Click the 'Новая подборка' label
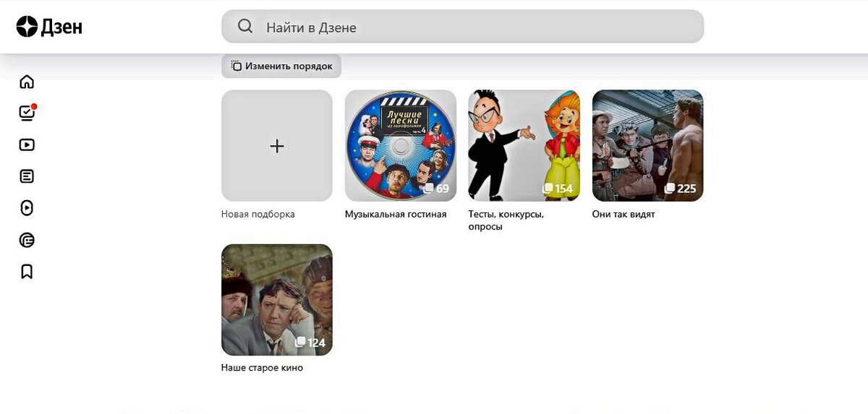 (258, 215)
